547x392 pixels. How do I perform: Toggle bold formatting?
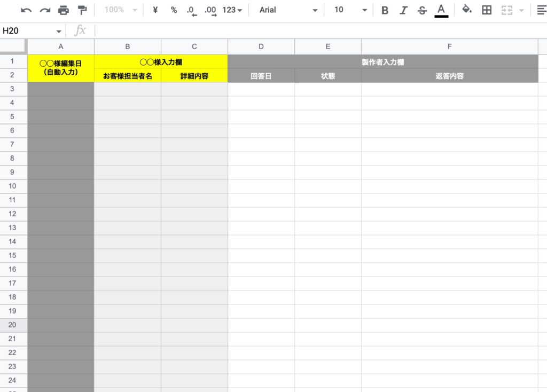click(385, 10)
